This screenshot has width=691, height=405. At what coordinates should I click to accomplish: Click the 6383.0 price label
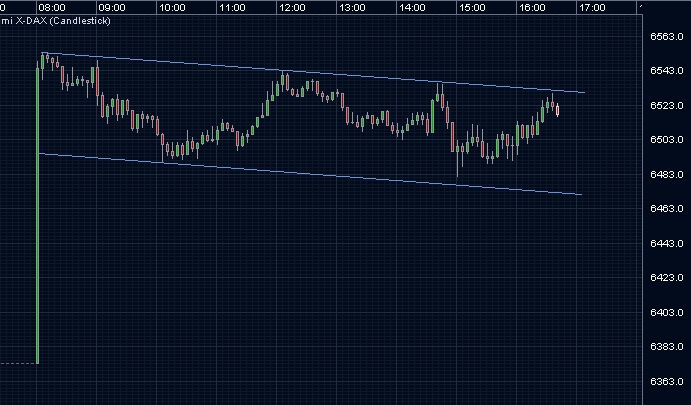tap(667, 346)
